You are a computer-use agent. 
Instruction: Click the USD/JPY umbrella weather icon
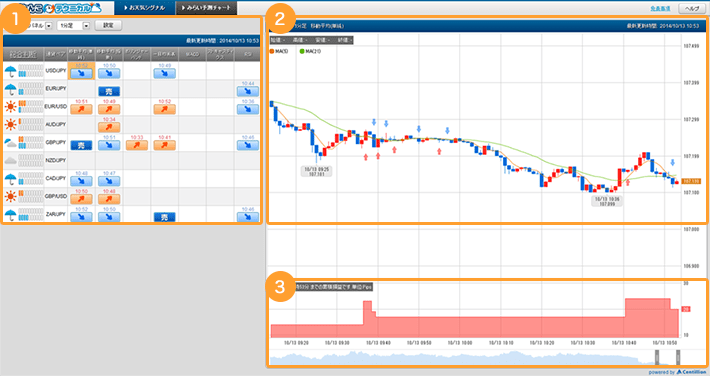tap(10, 71)
